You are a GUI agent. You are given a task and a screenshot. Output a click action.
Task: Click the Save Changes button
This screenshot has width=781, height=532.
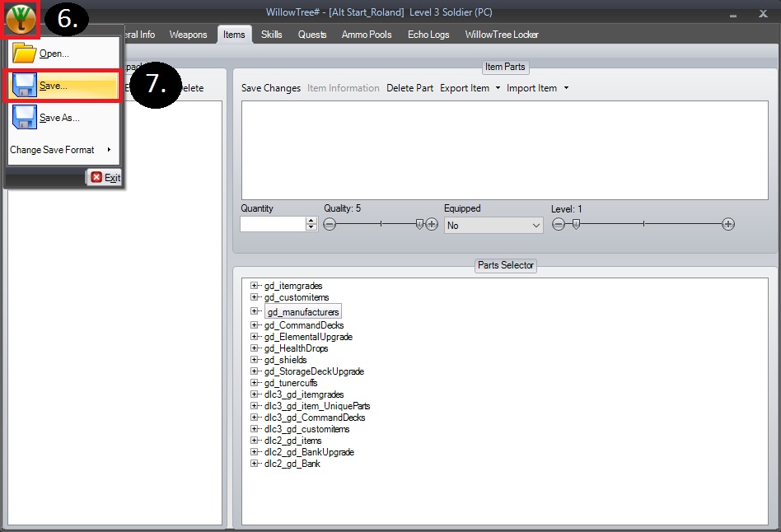pos(270,88)
